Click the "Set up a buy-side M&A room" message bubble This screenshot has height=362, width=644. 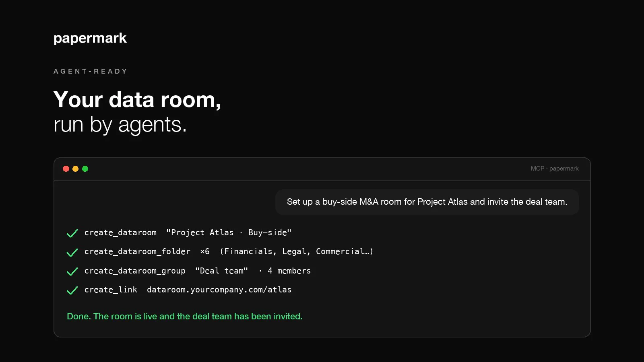pyautogui.click(x=427, y=202)
